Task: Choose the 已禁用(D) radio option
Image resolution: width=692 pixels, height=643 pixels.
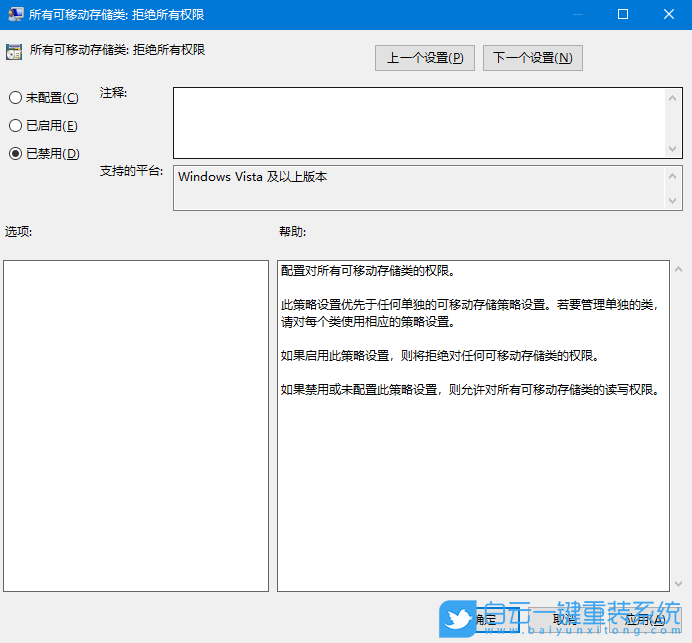Action: [x=44, y=154]
